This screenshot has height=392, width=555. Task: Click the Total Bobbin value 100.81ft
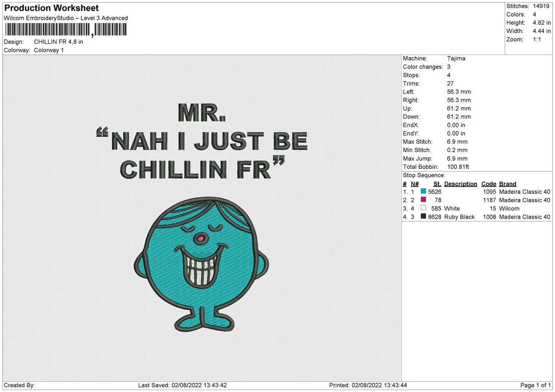pyautogui.click(x=458, y=167)
